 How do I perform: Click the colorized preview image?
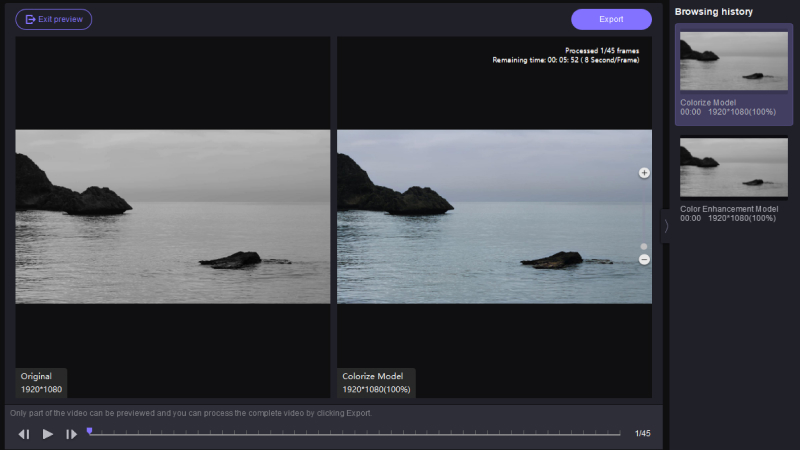click(x=494, y=216)
